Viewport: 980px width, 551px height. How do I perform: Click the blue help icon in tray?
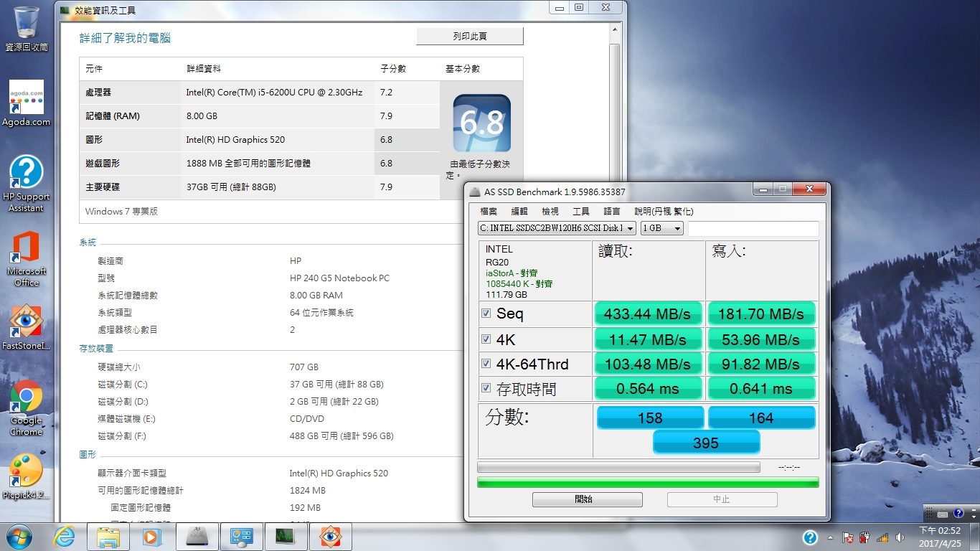pyautogui.click(x=810, y=537)
